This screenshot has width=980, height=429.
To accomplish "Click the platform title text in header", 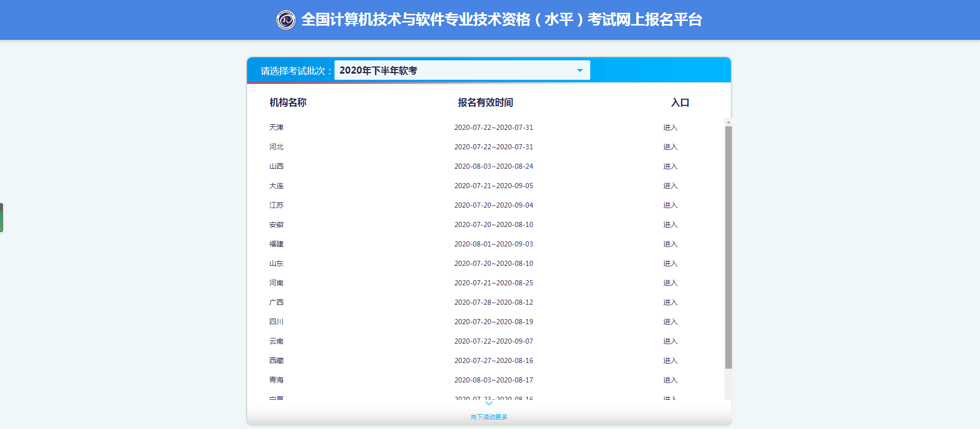I will [502, 19].
